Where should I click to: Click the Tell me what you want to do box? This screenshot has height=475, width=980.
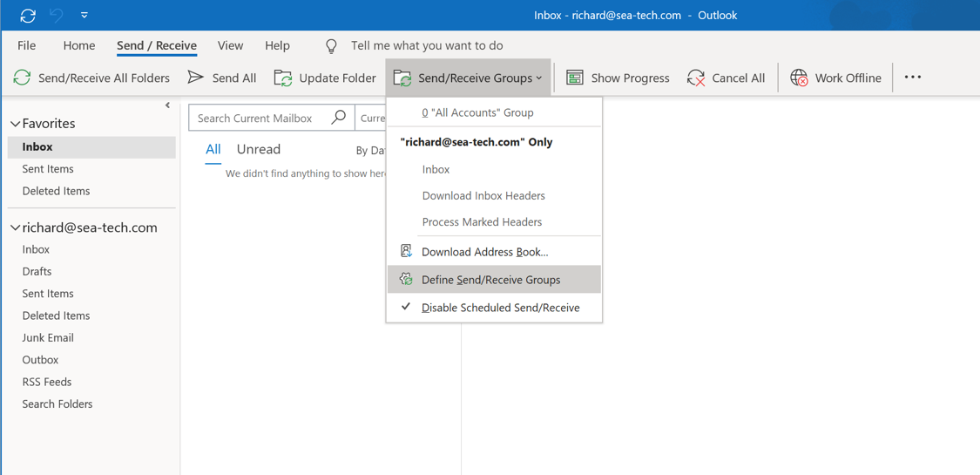coord(427,45)
